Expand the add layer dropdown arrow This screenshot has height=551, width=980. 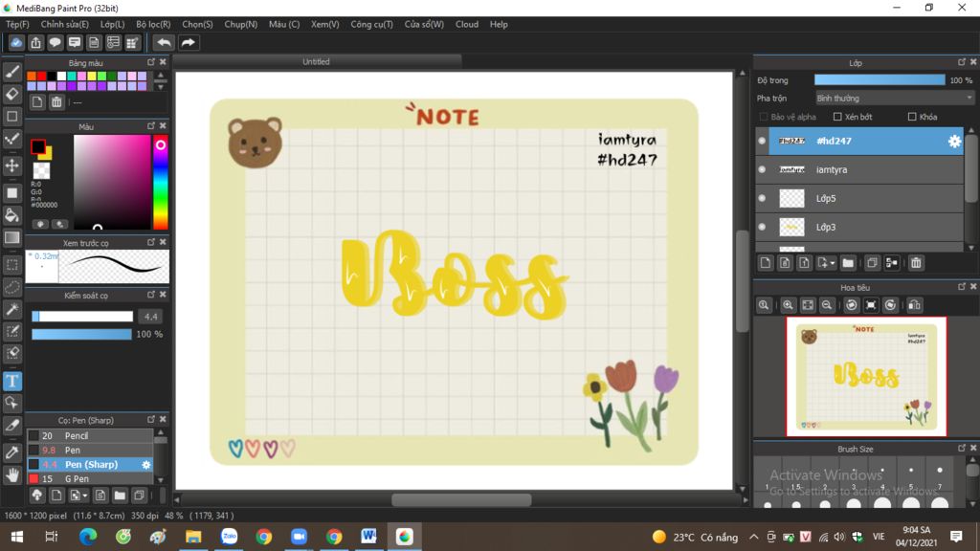(x=833, y=264)
